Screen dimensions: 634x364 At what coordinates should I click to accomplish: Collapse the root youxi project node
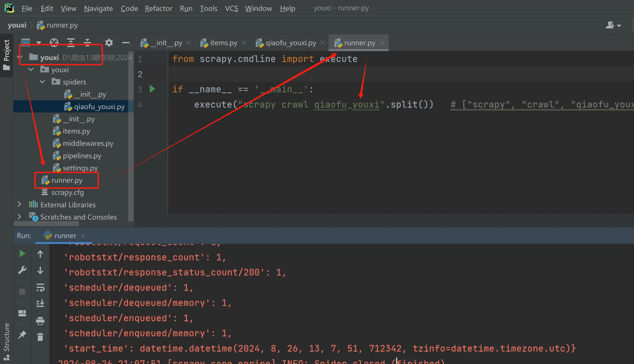point(20,57)
